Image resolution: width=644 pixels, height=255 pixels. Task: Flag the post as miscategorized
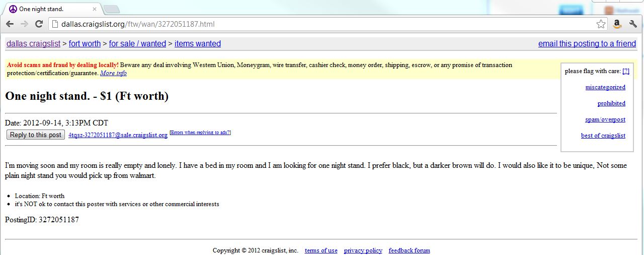point(605,87)
